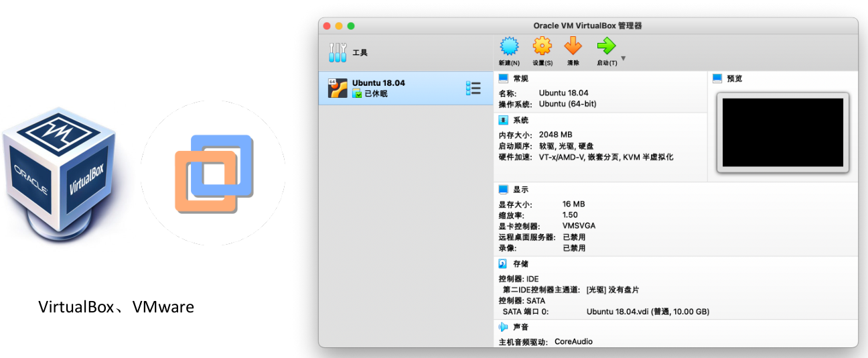Click the 清除 discard arrow icon
Viewport: 868px width, 358px height.
[x=573, y=46]
